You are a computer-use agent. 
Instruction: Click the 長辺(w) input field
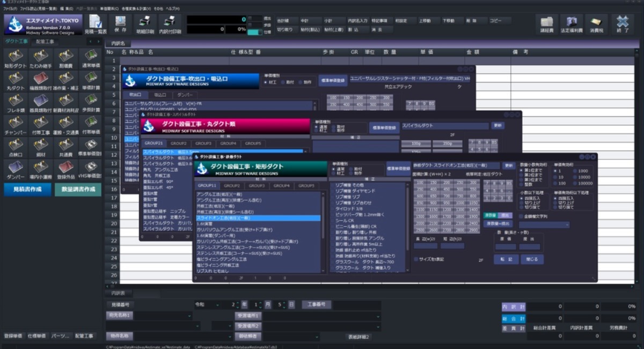click(x=425, y=246)
